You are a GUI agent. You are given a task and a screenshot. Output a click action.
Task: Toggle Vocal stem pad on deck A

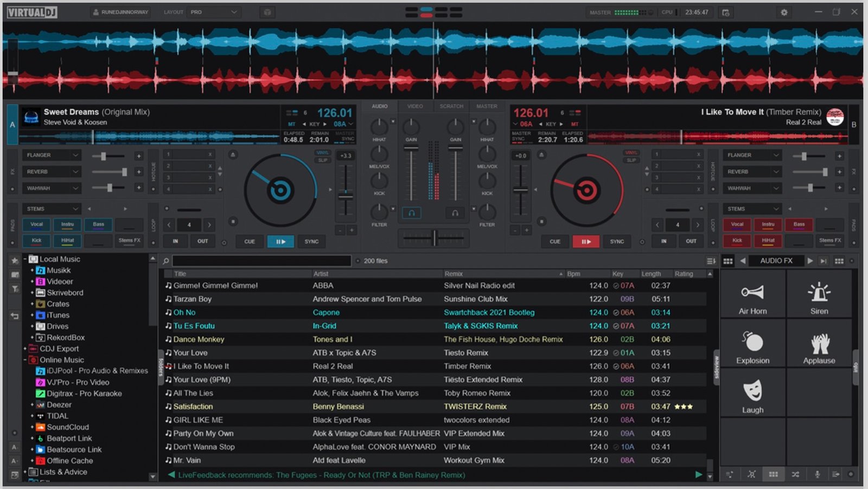click(36, 224)
